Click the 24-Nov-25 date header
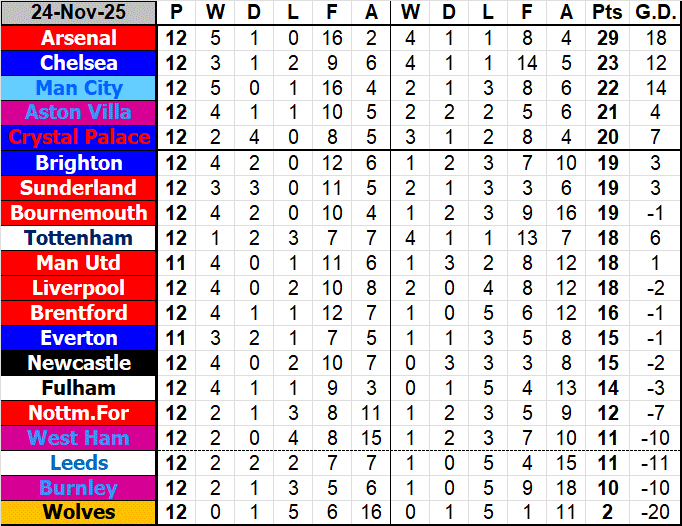Image resolution: width=682 pixels, height=526 pixels. [79, 13]
